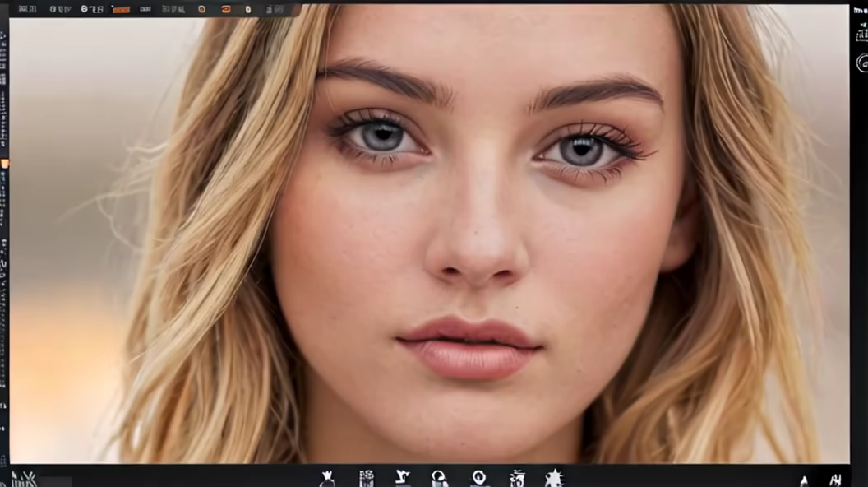Open the first menu group in the top bar
The width and height of the screenshot is (868, 487).
(27, 9)
